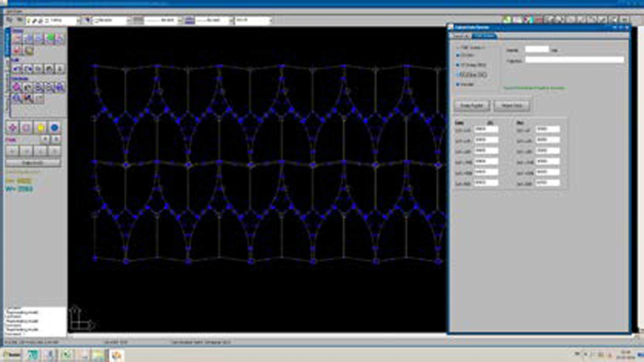Click the teal icon next to the Start button
Screen dimensions: 644x362
(x=33, y=355)
